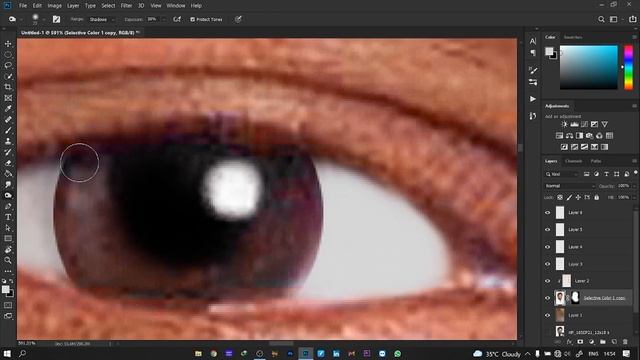This screenshot has height=360, width=640.
Task: Open the tool preset picker arrow
Action: (21, 19)
